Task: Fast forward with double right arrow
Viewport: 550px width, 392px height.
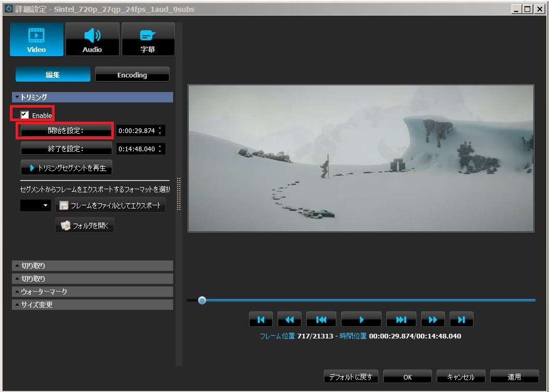Action: (433, 319)
